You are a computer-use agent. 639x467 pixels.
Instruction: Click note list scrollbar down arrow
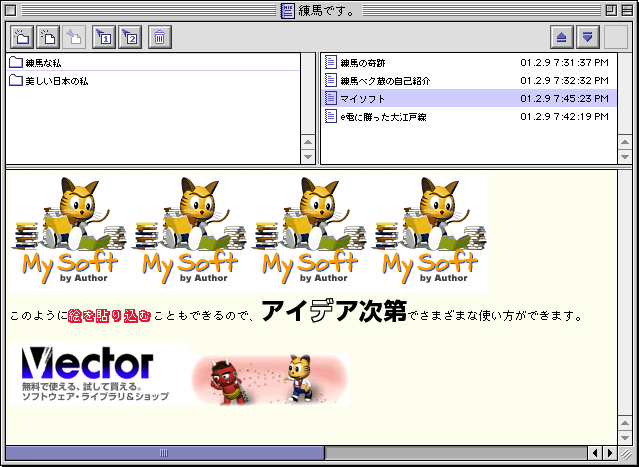pyautogui.click(x=625, y=157)
